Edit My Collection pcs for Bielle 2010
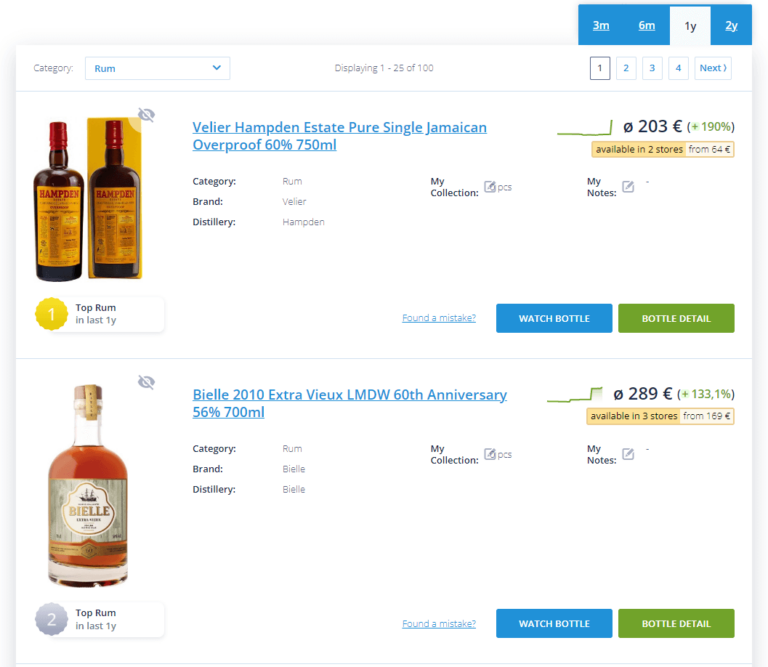 (490, 454)
